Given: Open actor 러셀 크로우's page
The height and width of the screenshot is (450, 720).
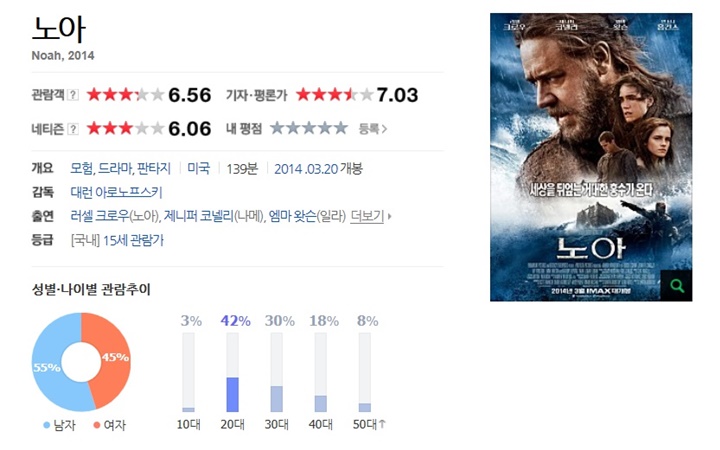Looking at the screenshot, I should 100,216.
